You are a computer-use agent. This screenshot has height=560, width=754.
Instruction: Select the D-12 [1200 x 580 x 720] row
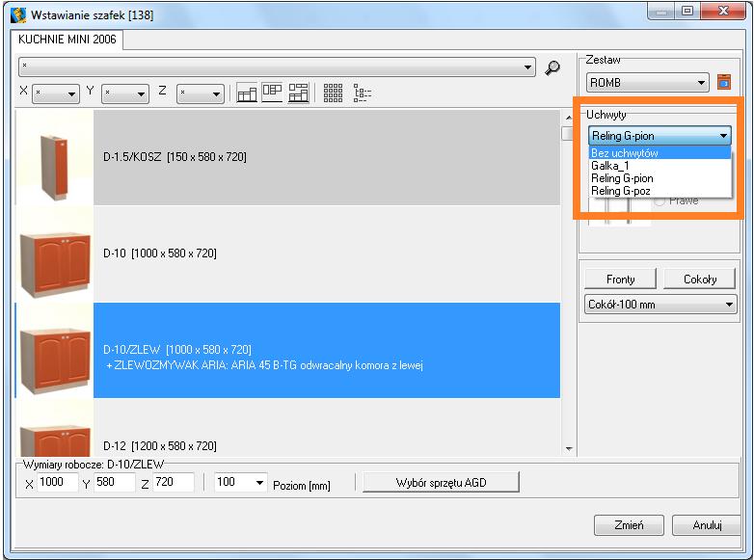(287, 428)
